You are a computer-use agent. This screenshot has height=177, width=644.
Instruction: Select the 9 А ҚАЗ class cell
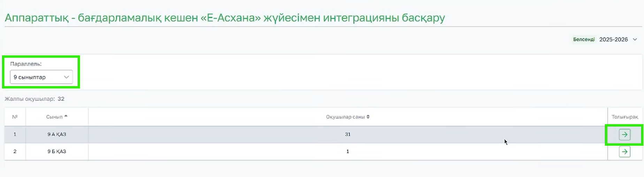(x=57, y=134)
